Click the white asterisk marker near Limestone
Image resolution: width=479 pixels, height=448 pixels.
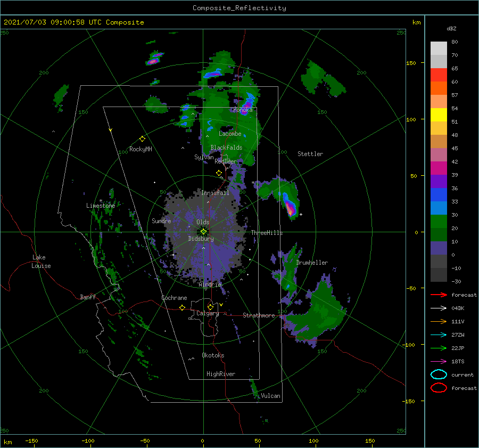click(101, 201)
